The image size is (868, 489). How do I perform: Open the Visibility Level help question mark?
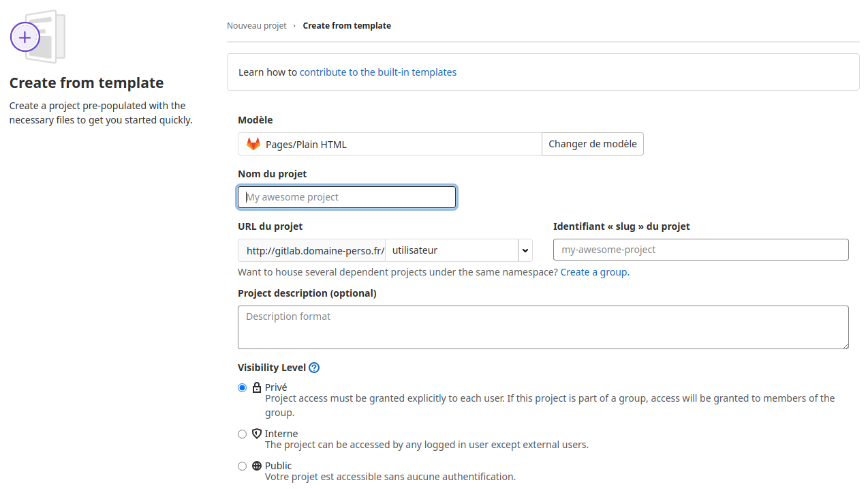coord(314,368)
